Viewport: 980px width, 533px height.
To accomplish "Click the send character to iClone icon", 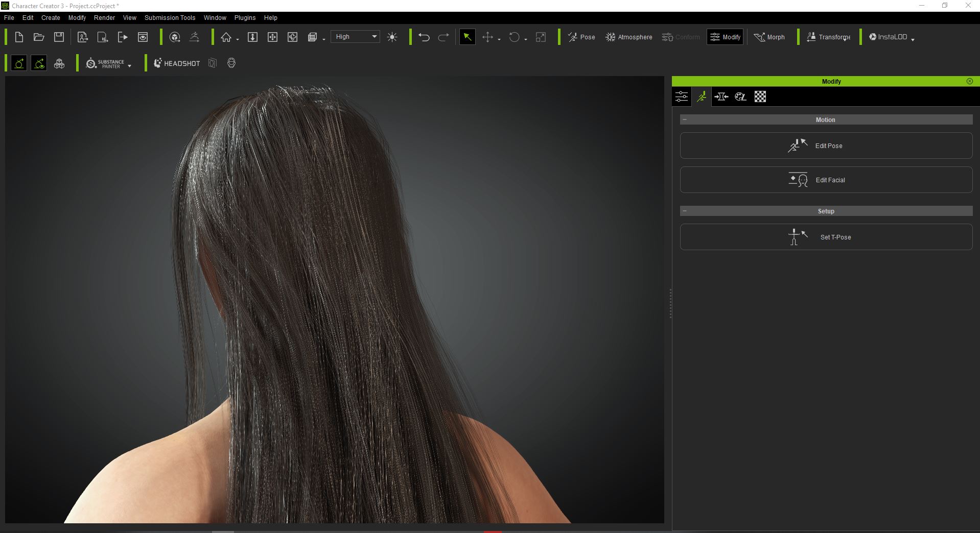I will click(x=83, y=37).
